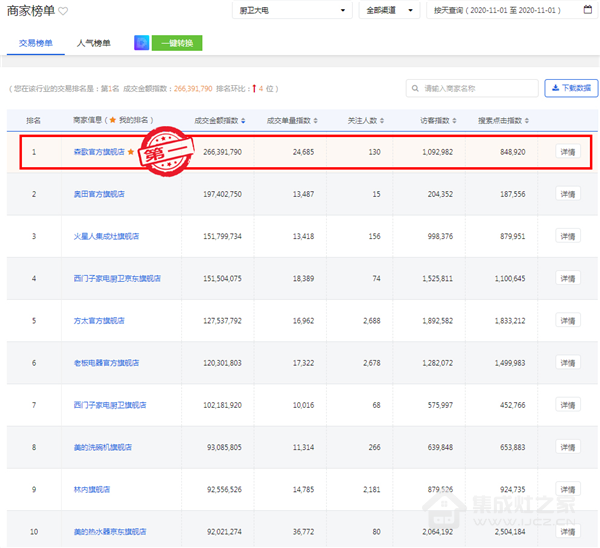
Task: Open 林内旗舰店 merchant link
Action: [x=92, y=489]
